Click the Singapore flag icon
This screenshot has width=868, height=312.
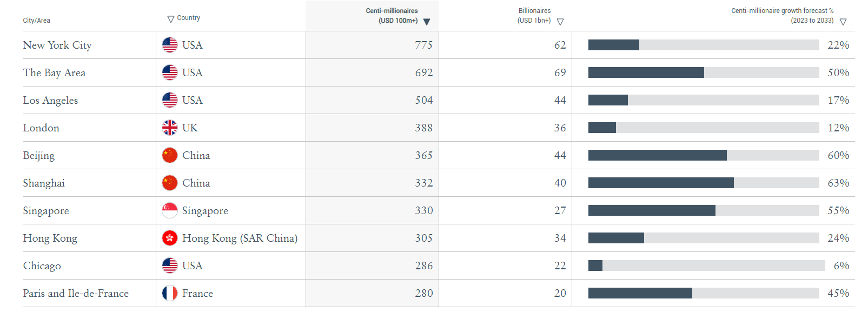(x=169, y=210)
